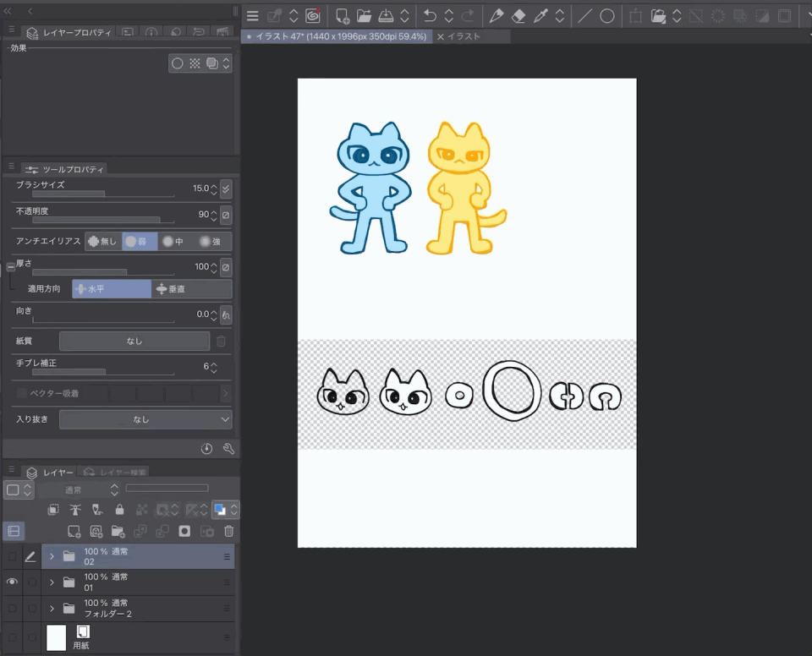This screenshot has width=812, height=656.
Task: Click the new layer folder icon
Action: (x=118, y=532)
